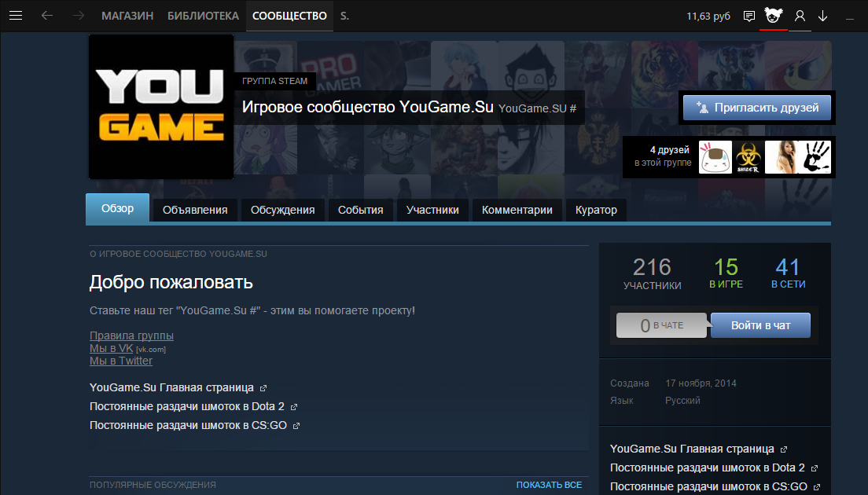Switch to the Комментарии tab
Image resolution: width=868 pixels, height=495 pixels.
517,210
